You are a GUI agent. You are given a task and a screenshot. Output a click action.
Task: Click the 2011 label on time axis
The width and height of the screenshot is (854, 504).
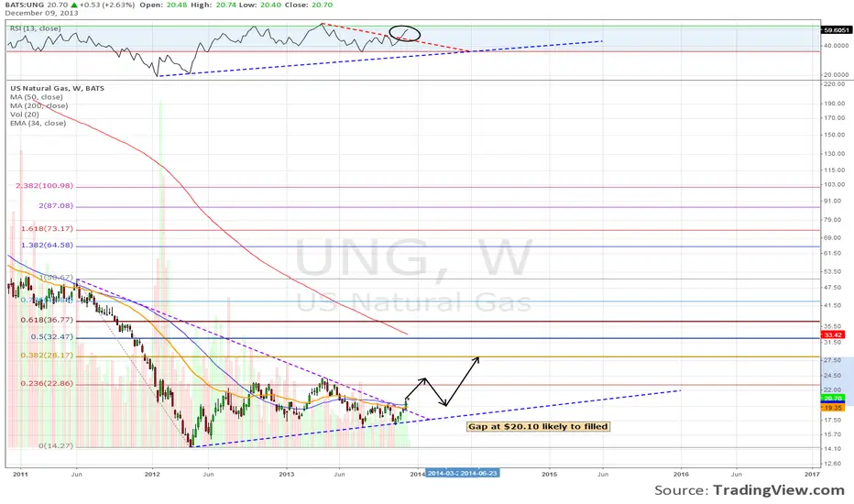20,474
